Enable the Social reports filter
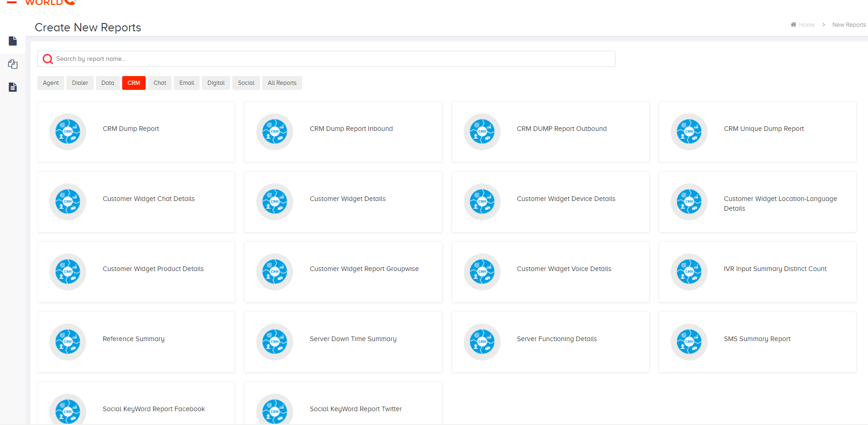 pyautogui.click(x=246, y=83)
